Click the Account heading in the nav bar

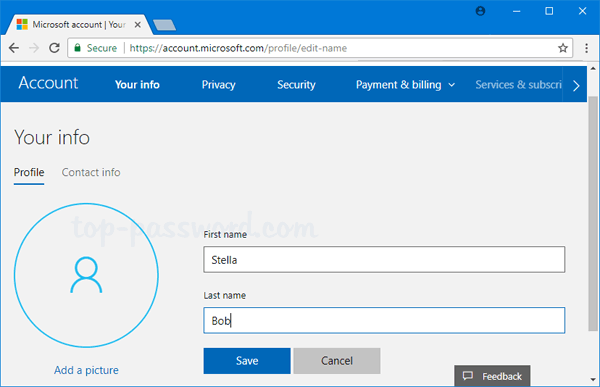(x=48, y=83)
